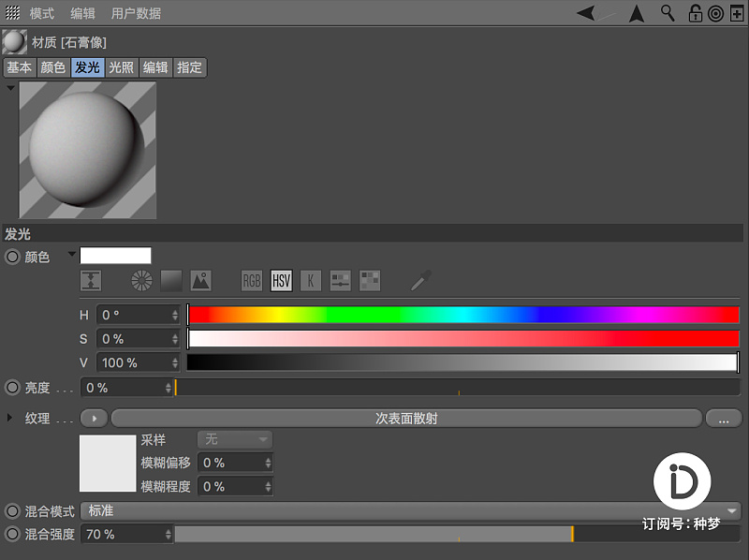Click the texture options ellipsis button
The height and width of the screenshot is (560, 749).
pos(724,419)
